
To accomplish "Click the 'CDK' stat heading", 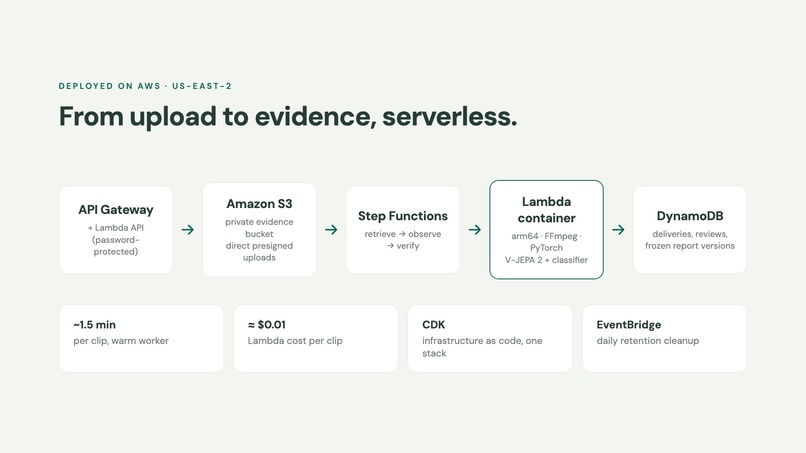I will (x=433, y=325).
